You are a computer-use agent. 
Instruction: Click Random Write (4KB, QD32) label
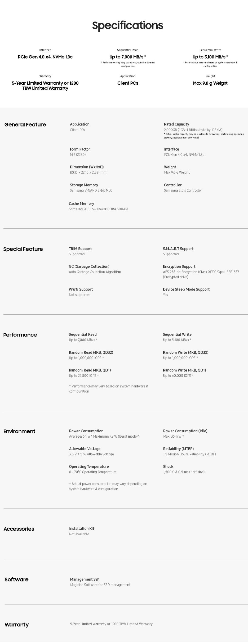185,353
